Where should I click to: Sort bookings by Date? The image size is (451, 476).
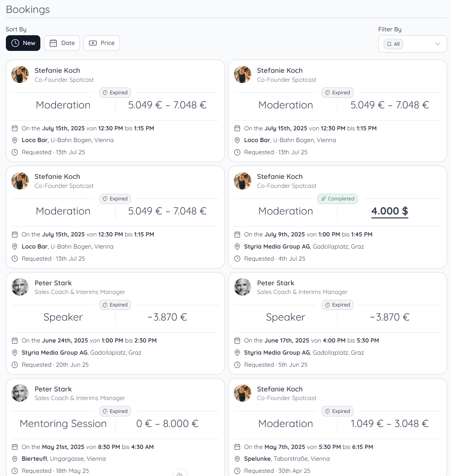click(x=62, y=43)
